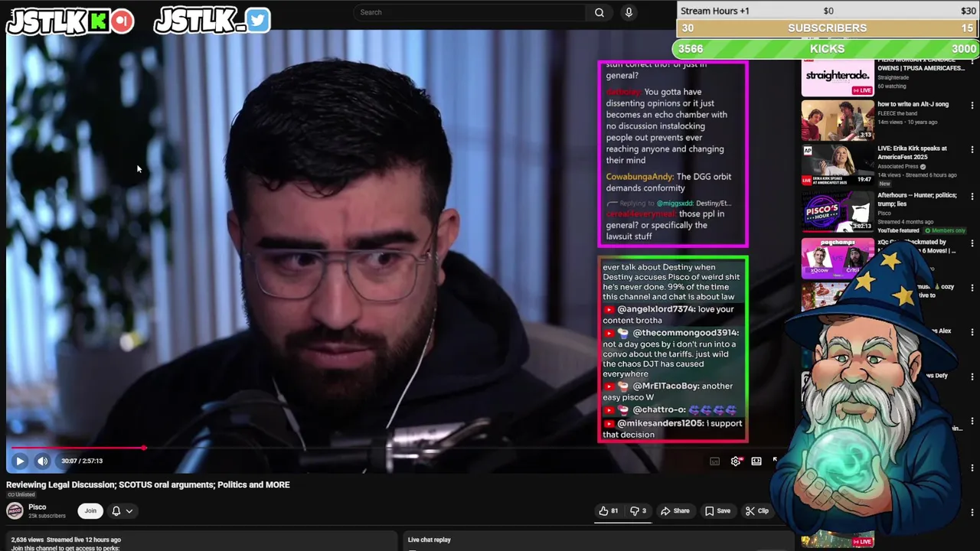Activate voice search microphone icon

(x=629, y=12)
